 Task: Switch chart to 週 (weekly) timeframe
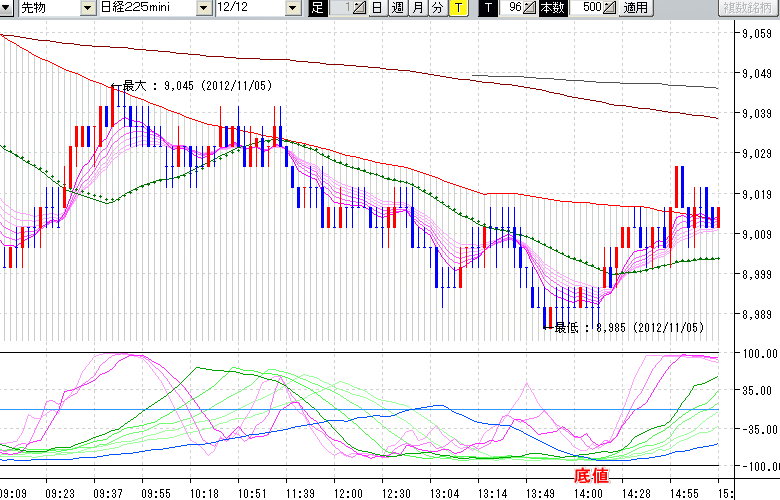(397, 8)
